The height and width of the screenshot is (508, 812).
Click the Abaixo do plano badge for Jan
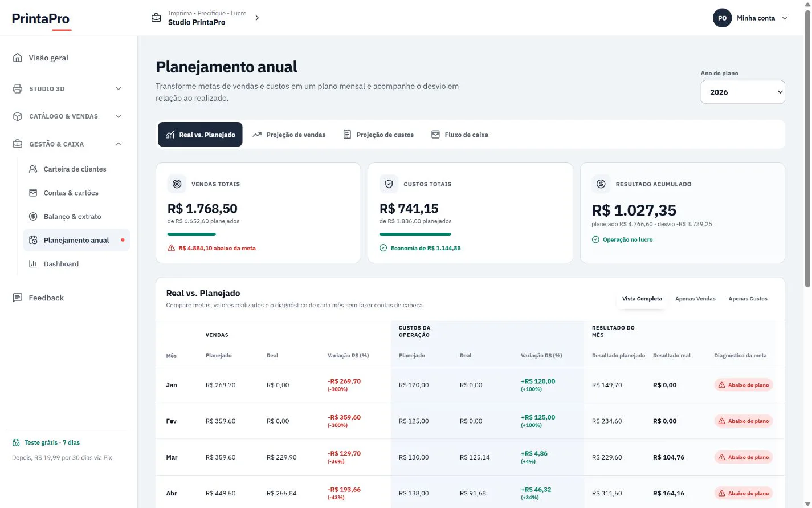tap(743, 385)
